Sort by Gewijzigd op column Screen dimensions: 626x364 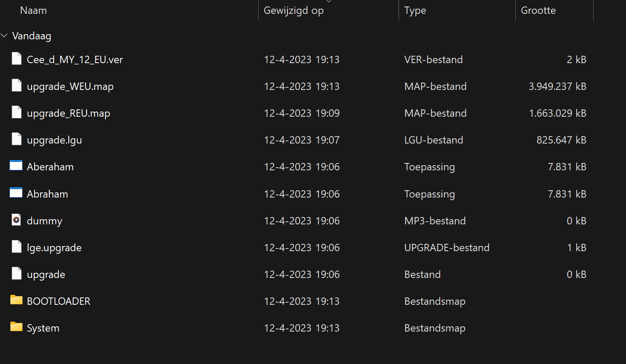point(294,10)
